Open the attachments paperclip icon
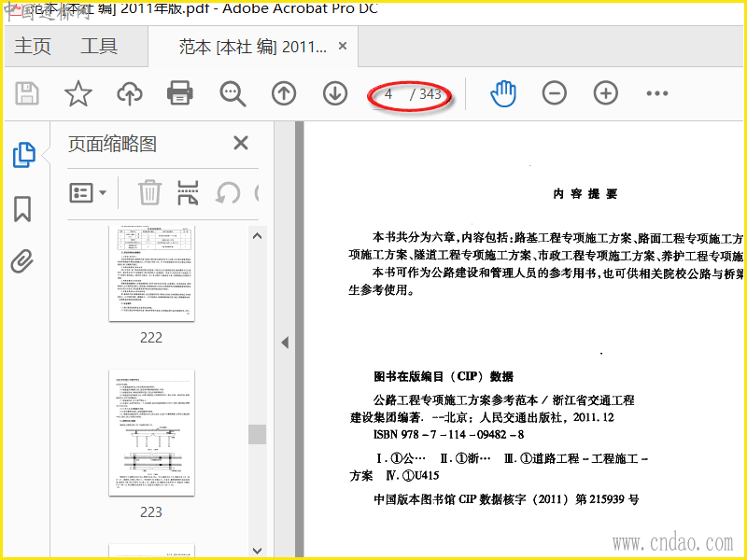 pos(22,261)
